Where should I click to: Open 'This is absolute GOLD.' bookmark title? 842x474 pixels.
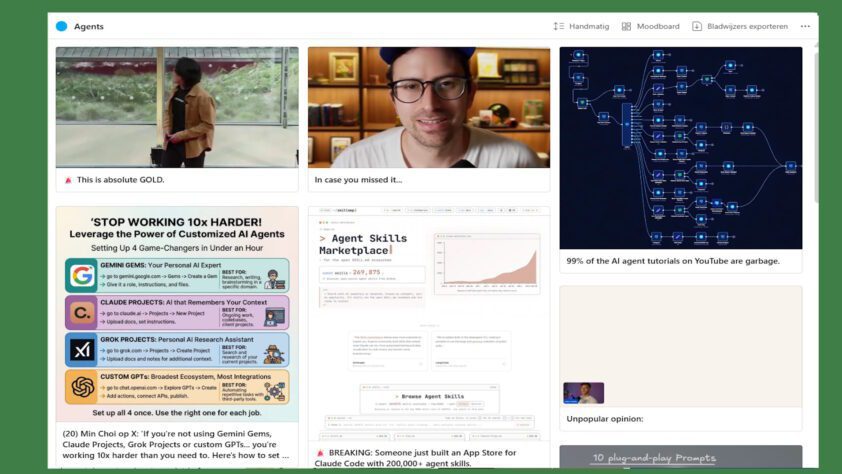[x=120, y=180]
